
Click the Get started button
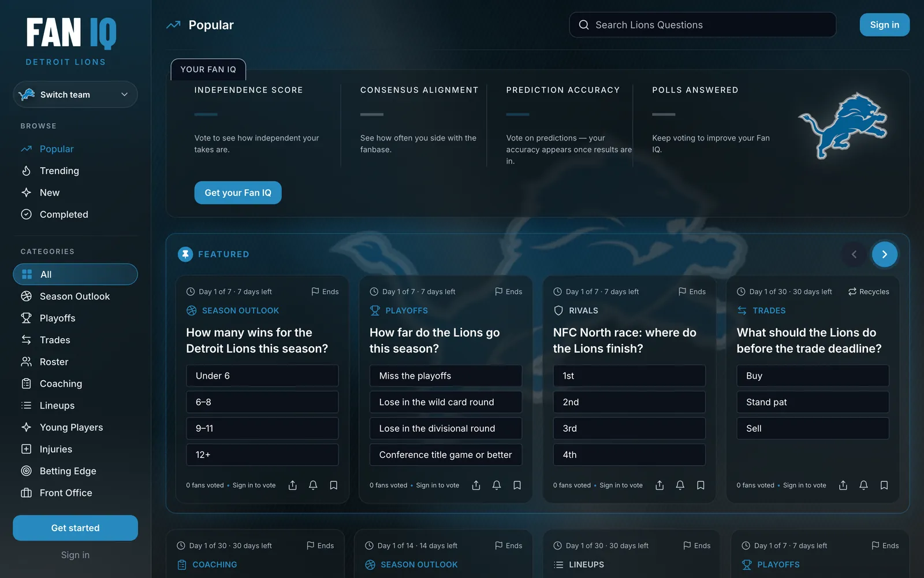pos(75,528)
